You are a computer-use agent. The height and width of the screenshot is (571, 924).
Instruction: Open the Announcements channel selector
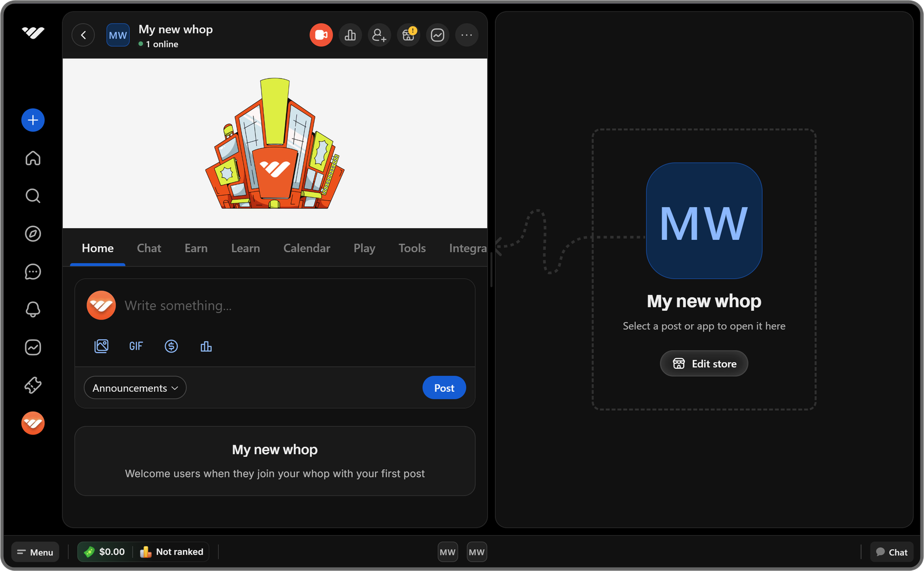point(135,388)
